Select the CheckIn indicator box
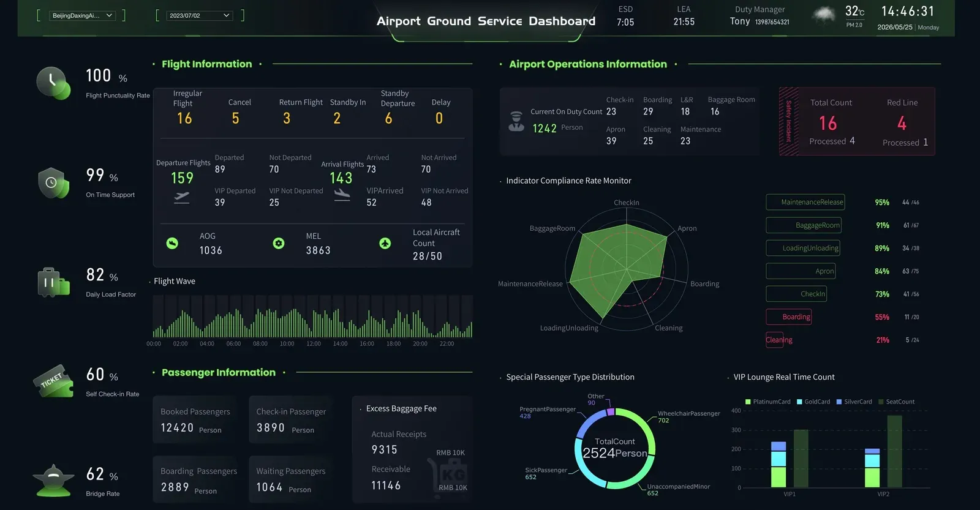Image resolution: width=980 pixels, height=510 pixels. 796,294
